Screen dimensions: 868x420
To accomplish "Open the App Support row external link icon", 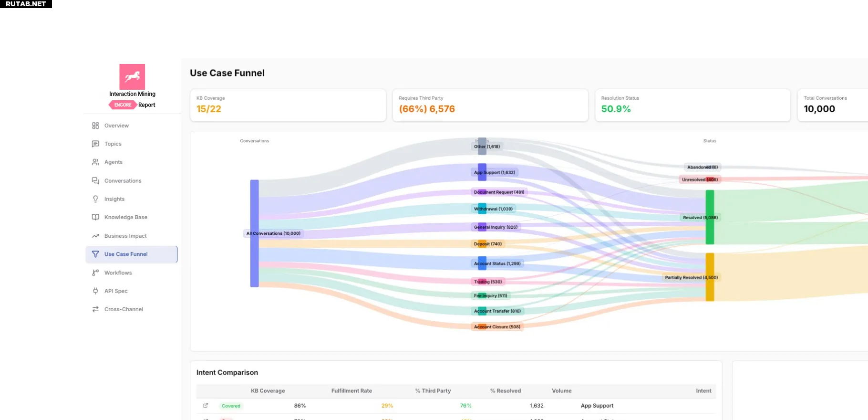I will [x=206, y=406].
